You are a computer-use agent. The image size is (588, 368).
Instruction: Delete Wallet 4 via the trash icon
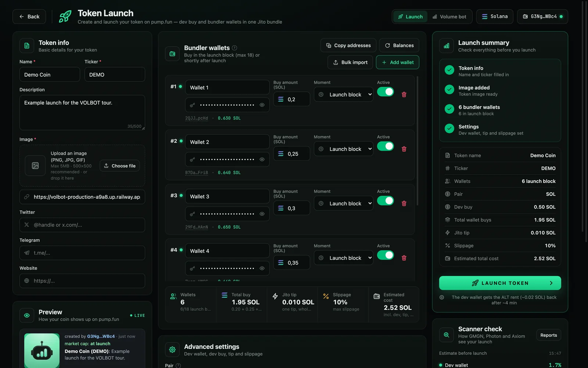(x=404, y=258)
